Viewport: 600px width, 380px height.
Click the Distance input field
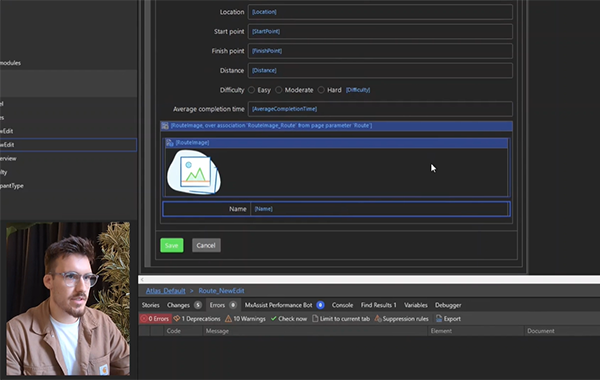[x=380, y=70]
